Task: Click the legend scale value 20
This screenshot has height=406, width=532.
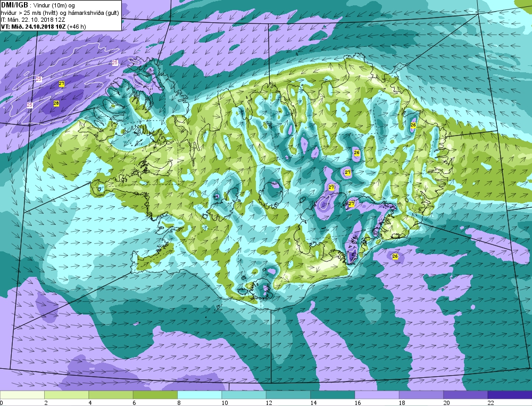Action: point(446,403)
